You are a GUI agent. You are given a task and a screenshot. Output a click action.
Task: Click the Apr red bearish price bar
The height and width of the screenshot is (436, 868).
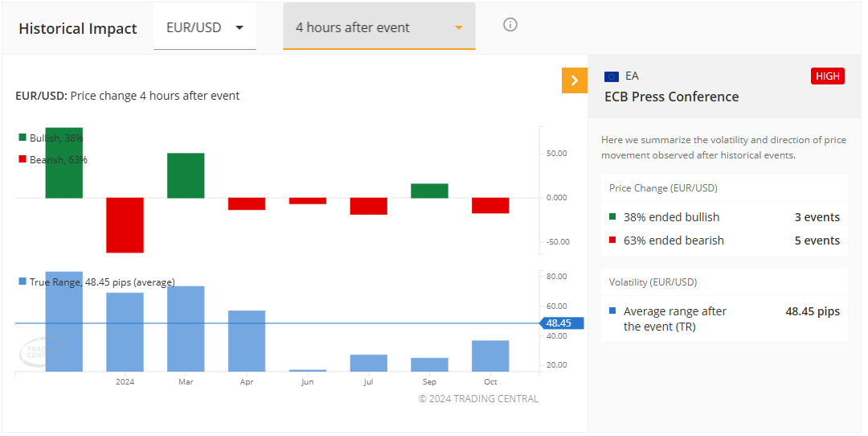tap(247, 204)
